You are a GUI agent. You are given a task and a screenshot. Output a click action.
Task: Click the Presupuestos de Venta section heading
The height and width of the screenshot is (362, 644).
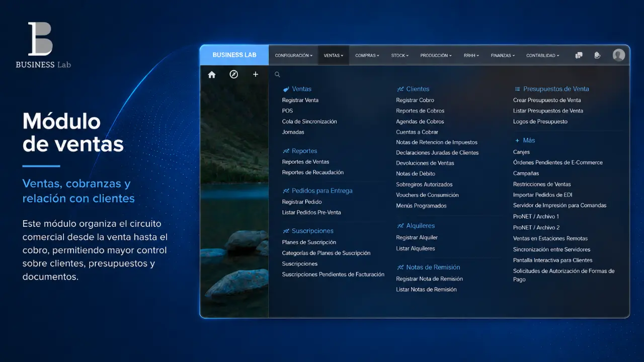click(552, 89)
